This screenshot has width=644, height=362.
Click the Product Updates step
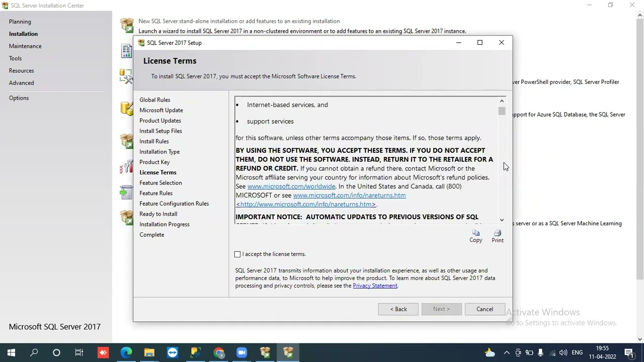click(x=160, y=121)
